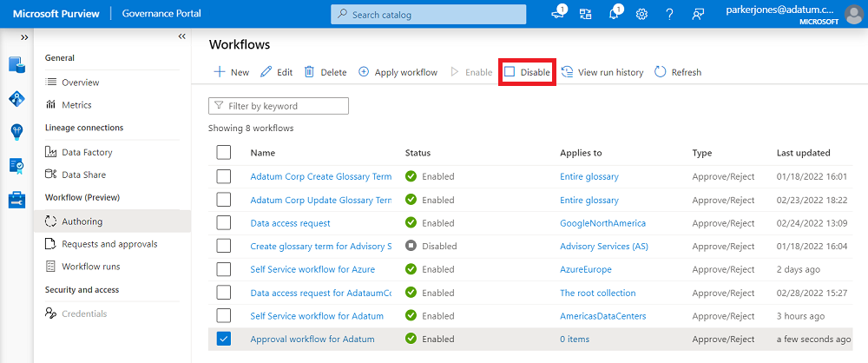
Task: Open the Insights lightbulb sidebar icon
Action: click(16, 132)
